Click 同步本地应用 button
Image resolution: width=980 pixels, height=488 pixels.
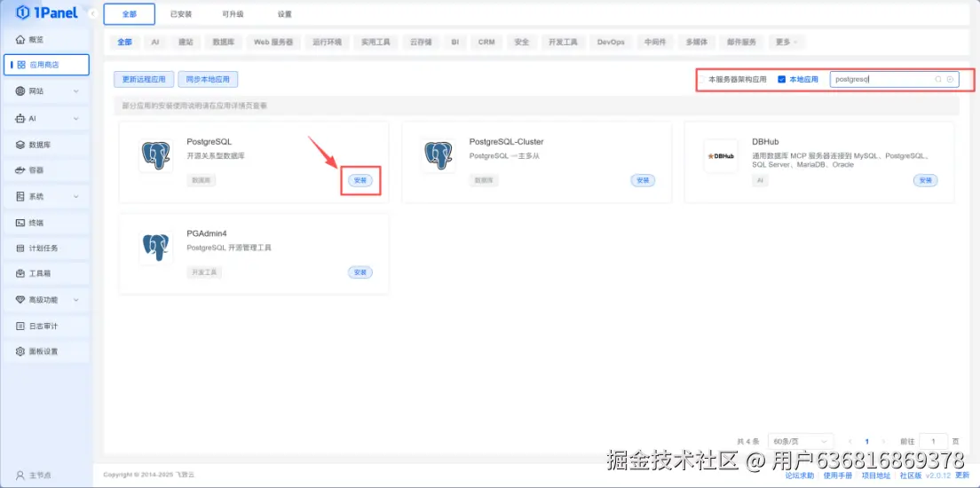pos(208,79)
